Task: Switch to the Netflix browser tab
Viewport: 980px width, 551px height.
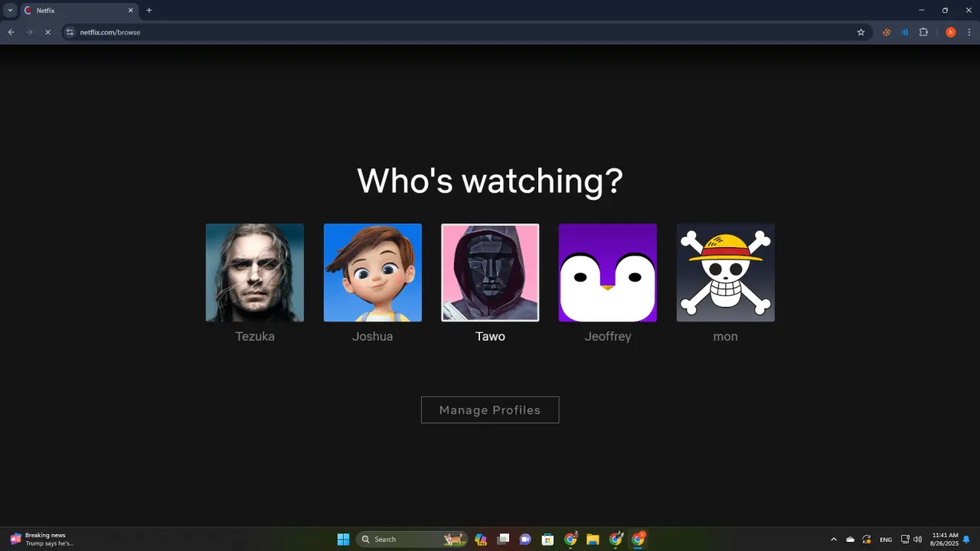Action: [x=78, y=11]
